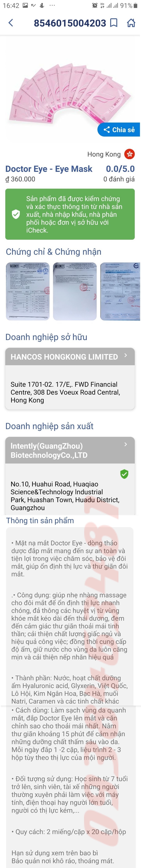The image size is (141, 868).
Task: Tap the 0.0/5.0 rating score
Action: click(120, 169)
